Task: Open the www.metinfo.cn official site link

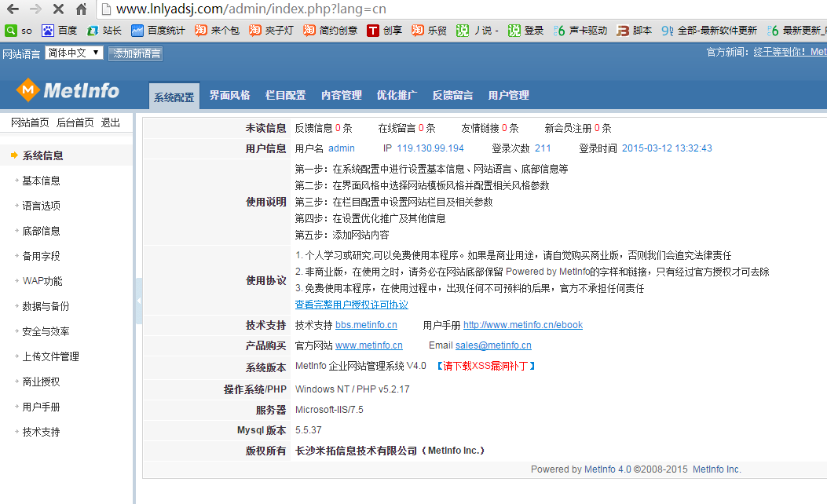Action: point(368,345)
